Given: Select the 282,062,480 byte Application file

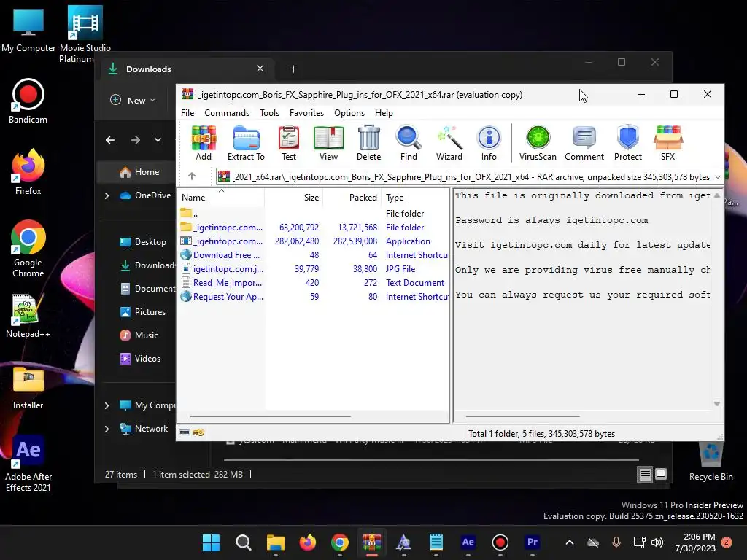Looking at the screenshot, I should pos(314,241).
